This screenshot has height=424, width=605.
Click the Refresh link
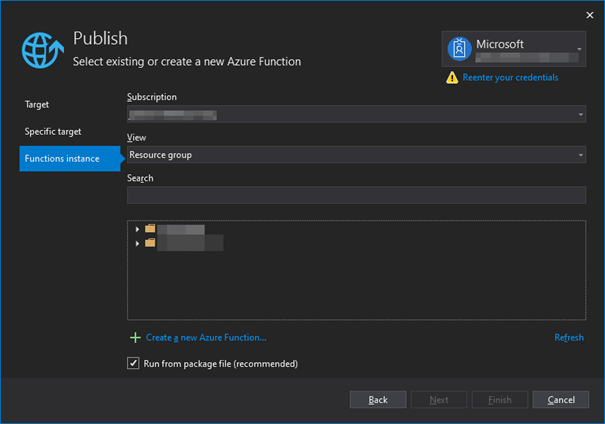pos(569,338)
